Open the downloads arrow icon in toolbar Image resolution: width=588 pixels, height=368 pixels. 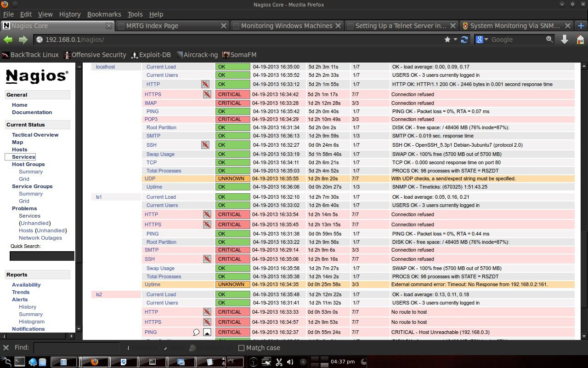click(565, 40)
